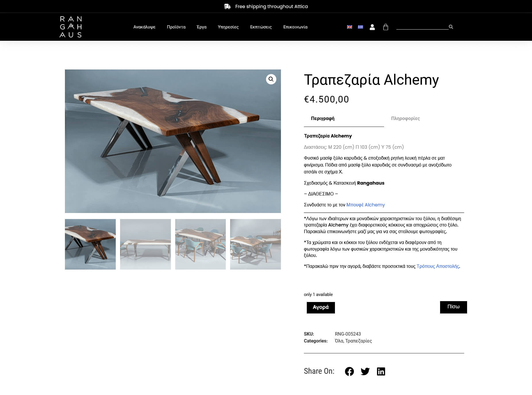The height and width of the screenshot is (395, 532).
Task: Select thumbnail of table with blue chairs
Action: coord(200,244)
